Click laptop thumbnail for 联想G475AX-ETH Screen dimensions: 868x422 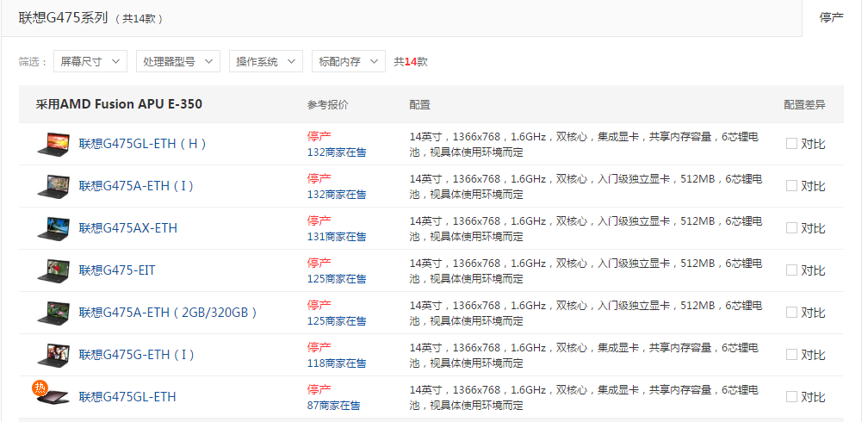[53, 228]
